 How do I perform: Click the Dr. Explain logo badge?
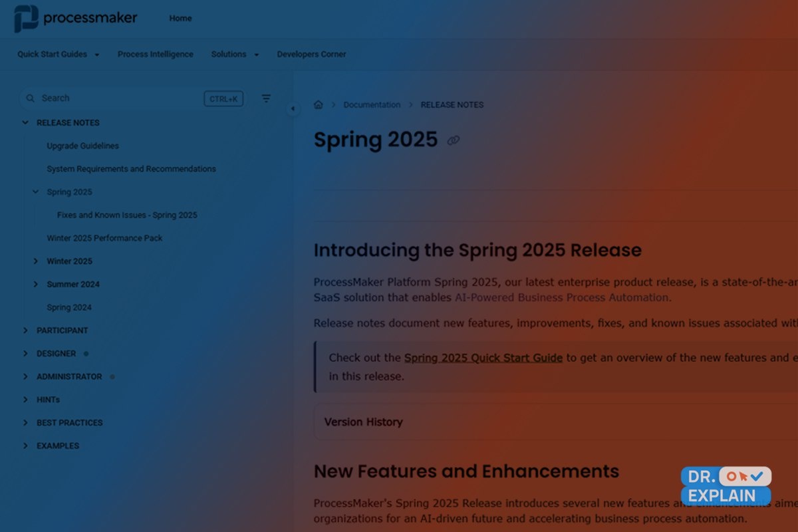726,486
